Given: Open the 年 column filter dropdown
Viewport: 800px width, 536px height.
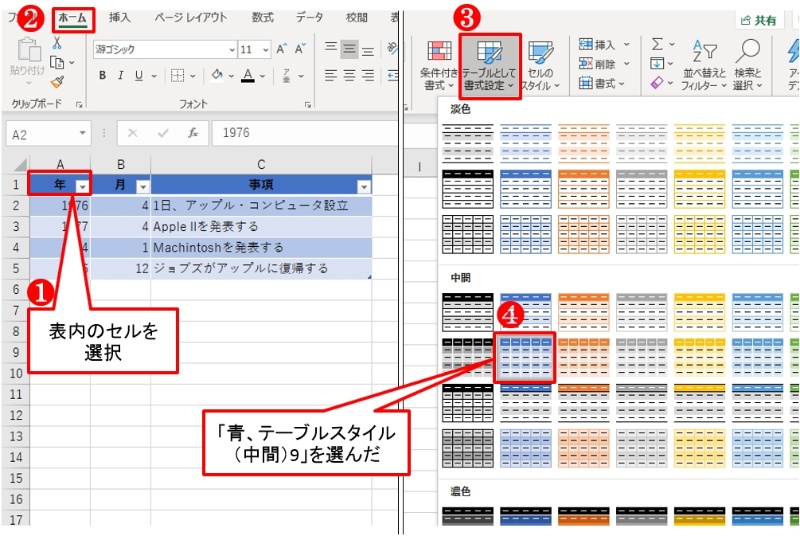Looking at the screenshot, I should tap(81, 186).
